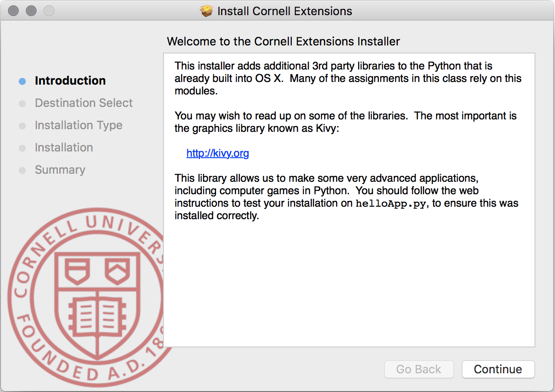Click the blue bullet beside Introduction
555x392 pixels.
(x=22, y=81)
